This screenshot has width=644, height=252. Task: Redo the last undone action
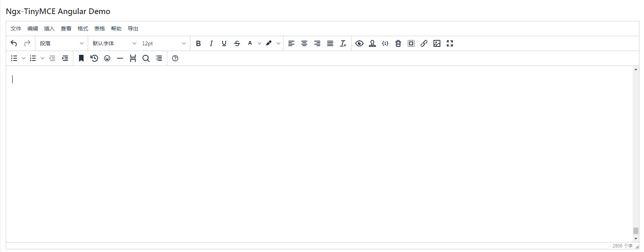(x=27, y=43)
